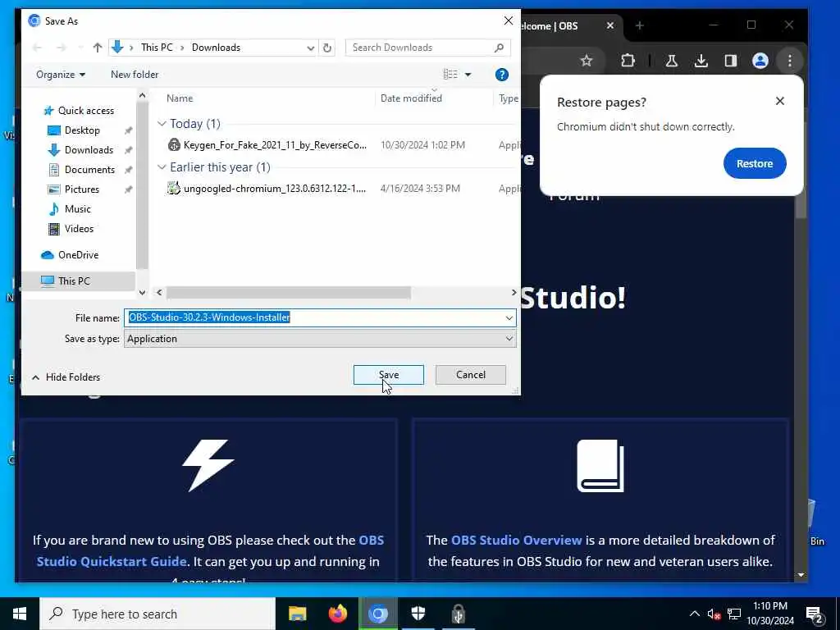The image size is (840, 630).
Task: Collapse the Today (1) group
Action: [x=162, y=124]
